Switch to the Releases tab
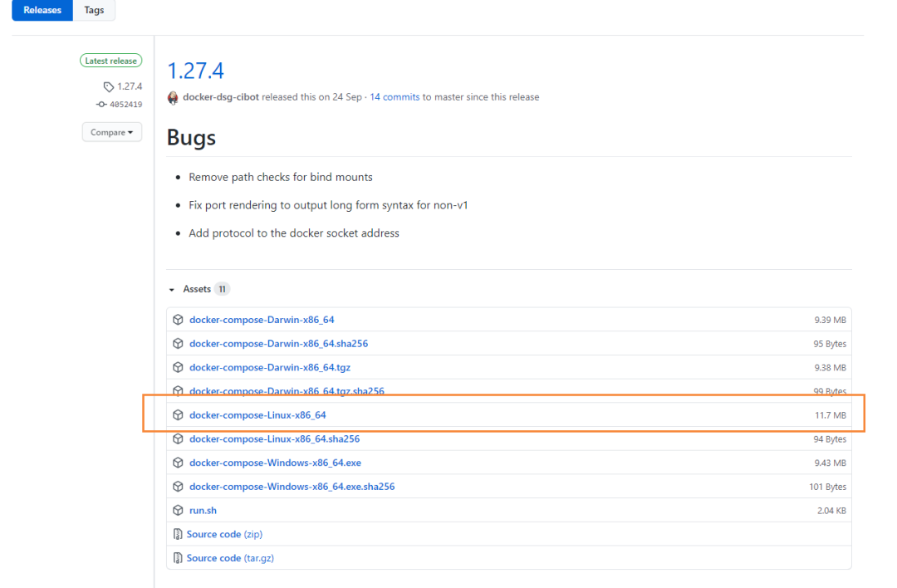Viewport: 897px width, 588px height. pos(42,10)
